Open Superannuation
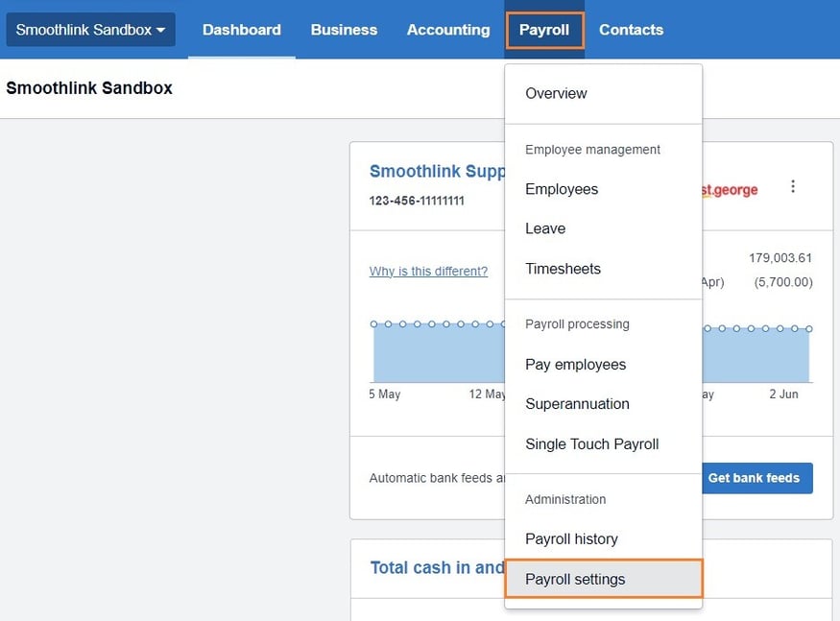 (577, 404)
